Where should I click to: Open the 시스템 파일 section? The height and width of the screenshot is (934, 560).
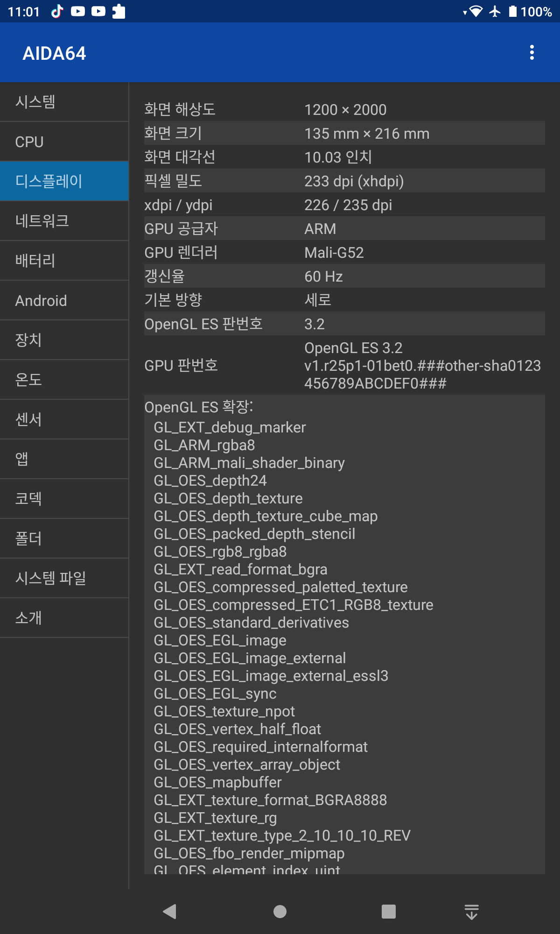coord(64,578)
